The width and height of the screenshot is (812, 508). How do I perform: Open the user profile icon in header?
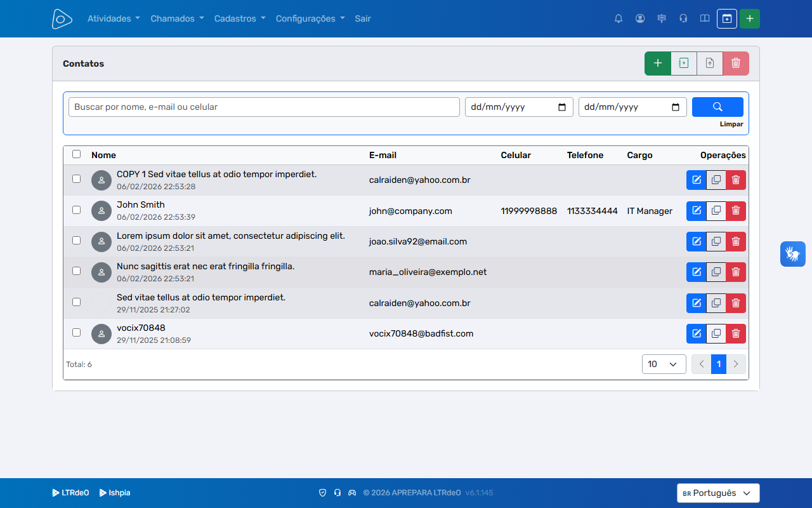pyautogui.click(x=640, y=18)
